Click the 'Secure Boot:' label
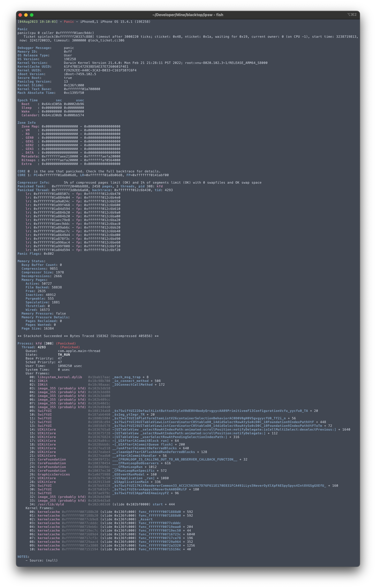The width and height of the screenshot is (376, 588). coord(30,78)
